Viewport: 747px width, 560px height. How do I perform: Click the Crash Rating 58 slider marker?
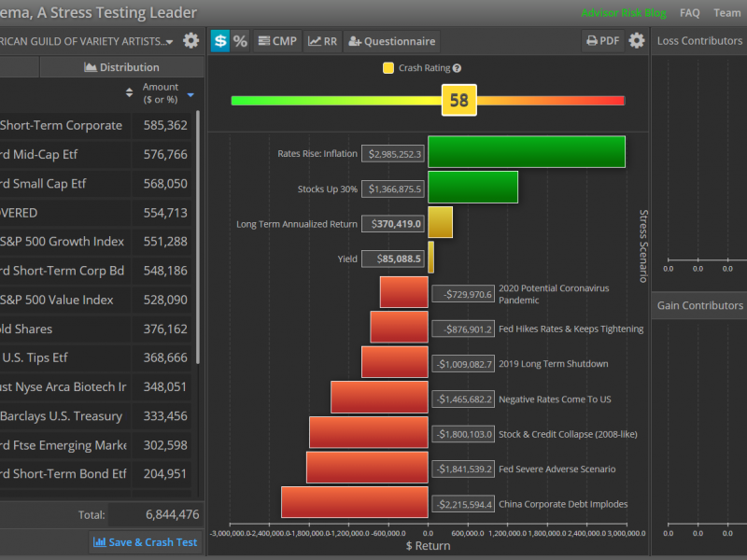[x=458, y=101]
